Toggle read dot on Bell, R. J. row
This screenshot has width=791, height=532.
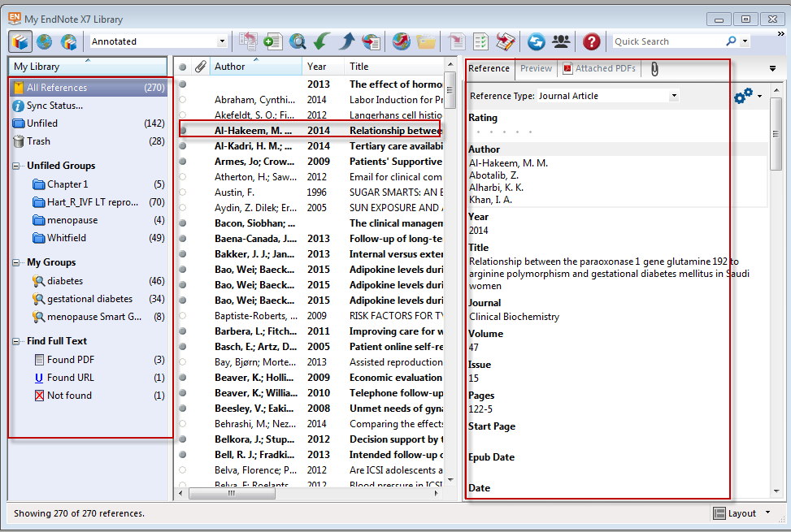[x=183, y=454]
